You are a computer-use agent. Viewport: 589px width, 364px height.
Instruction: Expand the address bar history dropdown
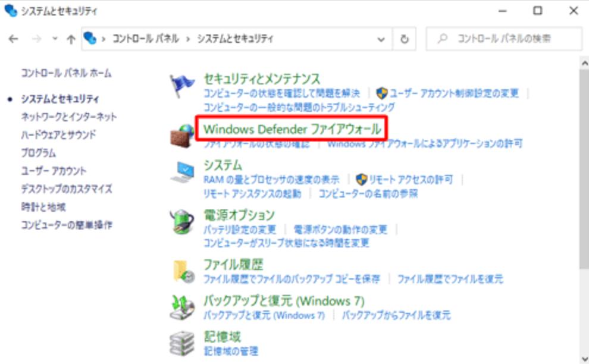coord(381,39)
